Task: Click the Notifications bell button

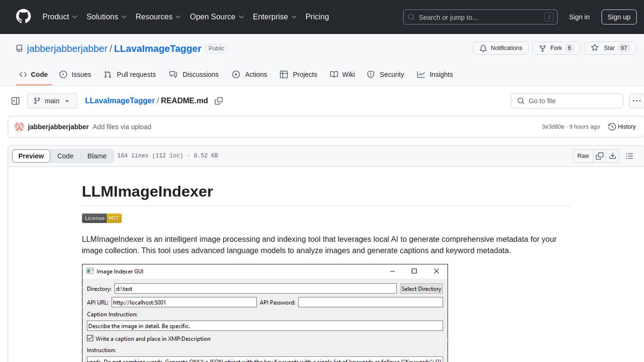Action: pos(501,48)
